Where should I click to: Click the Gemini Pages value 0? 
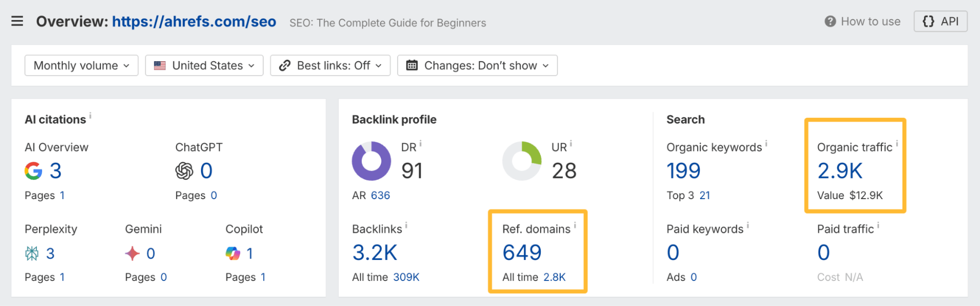(164, 277)
